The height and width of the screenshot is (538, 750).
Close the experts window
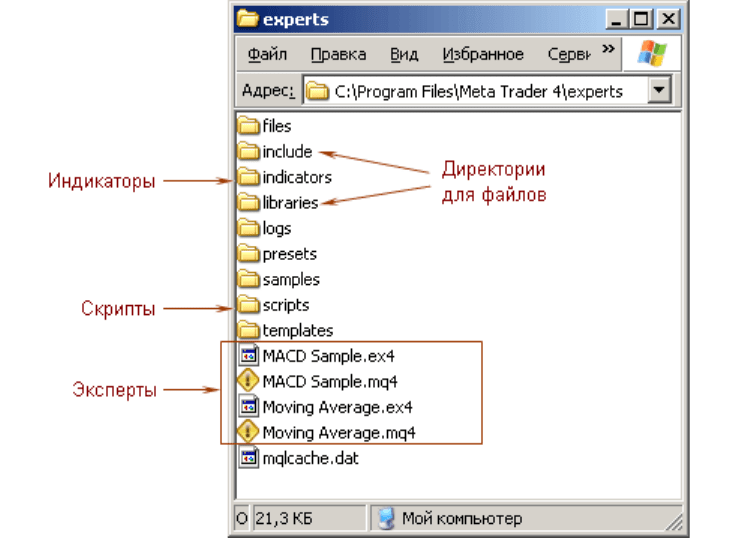(668, 19)
